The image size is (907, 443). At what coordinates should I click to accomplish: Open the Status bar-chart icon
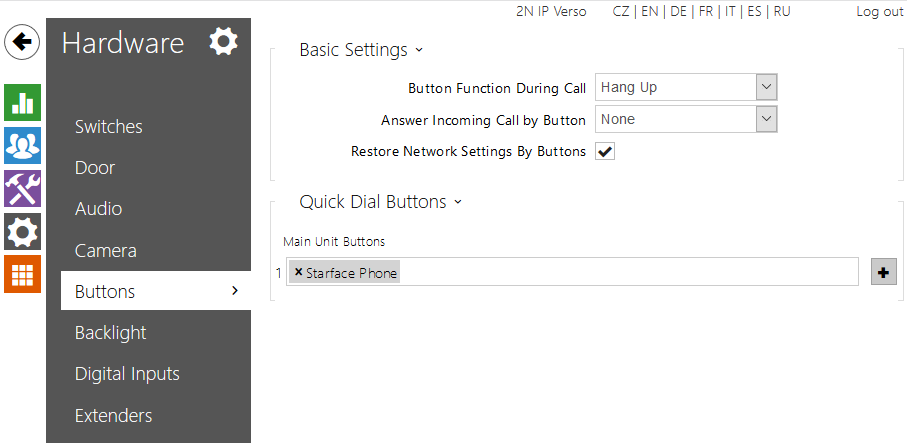click(x=22, y=102)
